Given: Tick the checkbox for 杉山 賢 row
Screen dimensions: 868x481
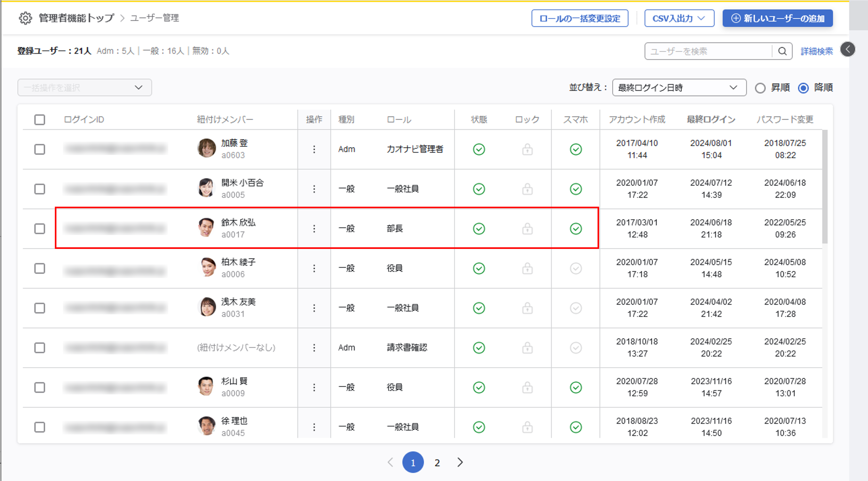Looking at the screenshot, I should pyautogui.click(x=40, y=387).
